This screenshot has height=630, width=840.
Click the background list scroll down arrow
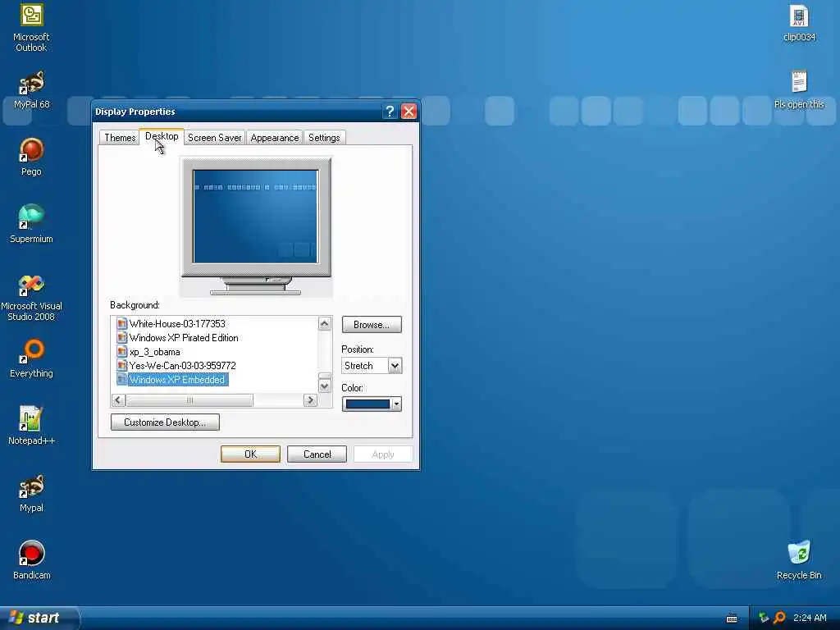coord(324,386)
